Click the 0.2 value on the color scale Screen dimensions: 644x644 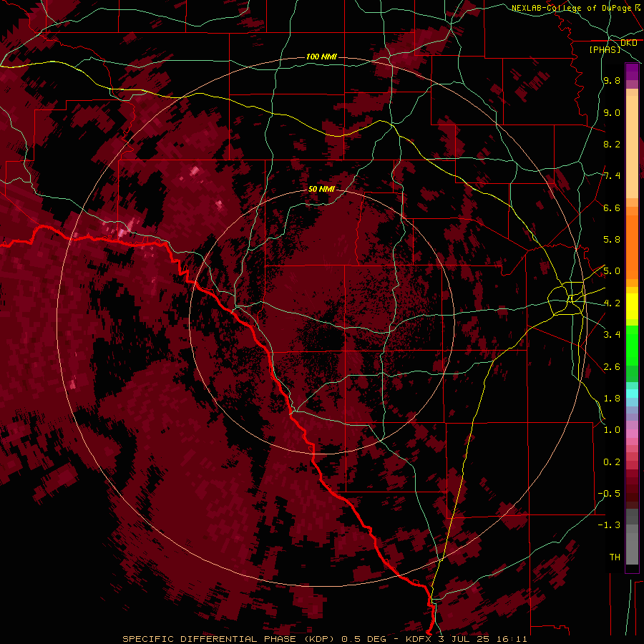tap(612, 462)
